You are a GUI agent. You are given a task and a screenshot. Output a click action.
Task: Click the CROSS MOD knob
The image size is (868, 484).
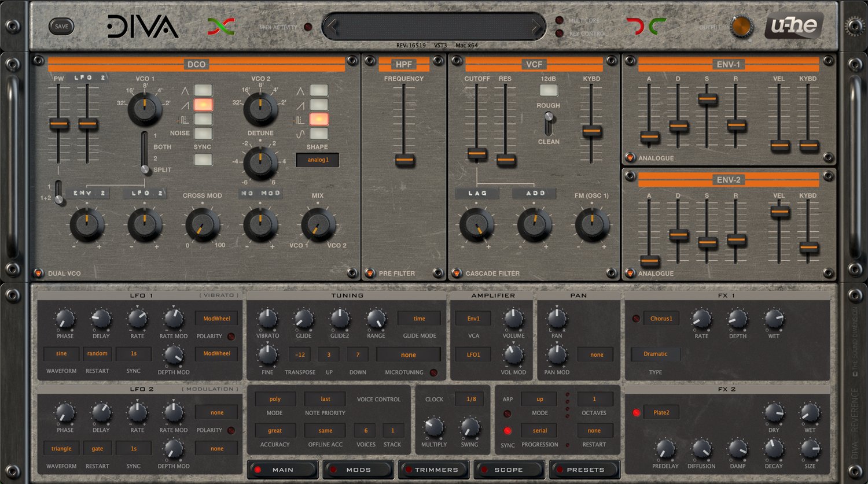(203, 225)
